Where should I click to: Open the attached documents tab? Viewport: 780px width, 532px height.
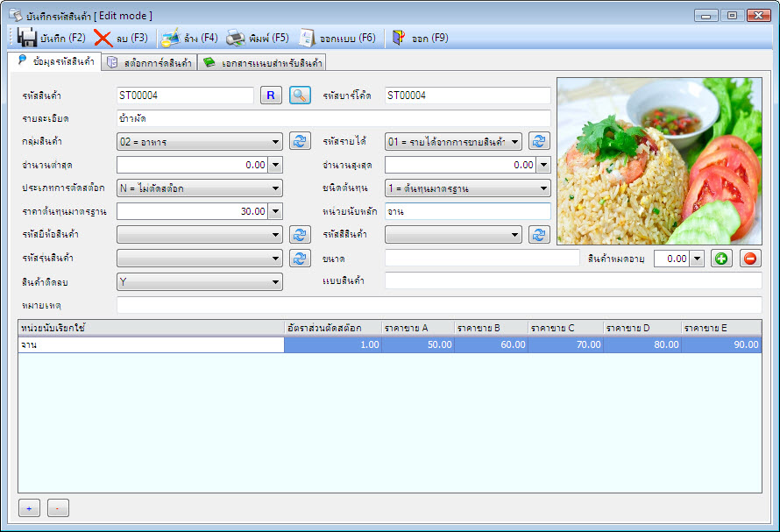(262, 62)
